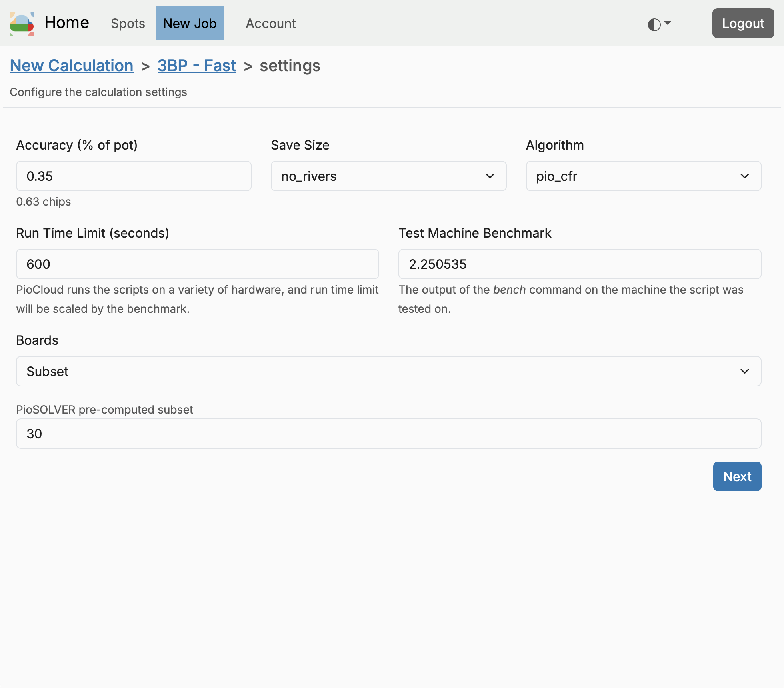Click the Next button
This screenshot has height=688, width=784.
coord(737,476)
